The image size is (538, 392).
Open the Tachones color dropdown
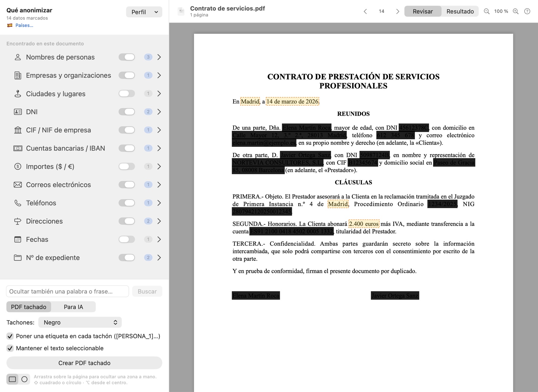tap(80, 322)
